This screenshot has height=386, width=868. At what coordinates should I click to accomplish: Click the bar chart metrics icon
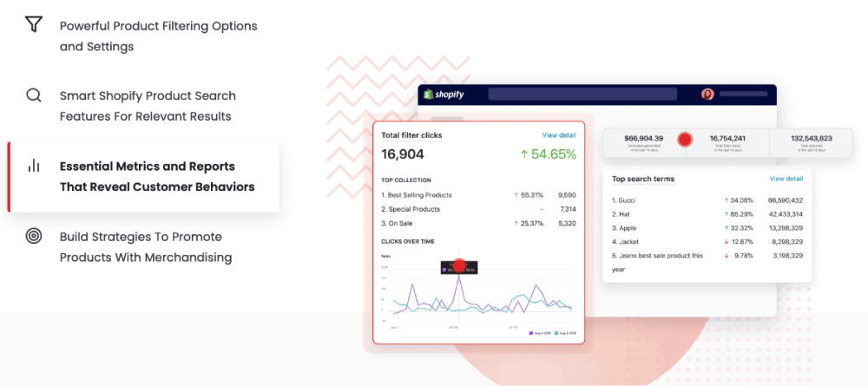[34, 166]
